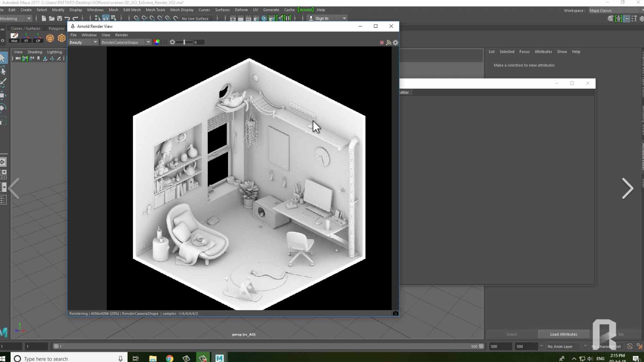Click the polygon sphere shelf icon
This screenshot has height=362, width=644.
[50, 38]
